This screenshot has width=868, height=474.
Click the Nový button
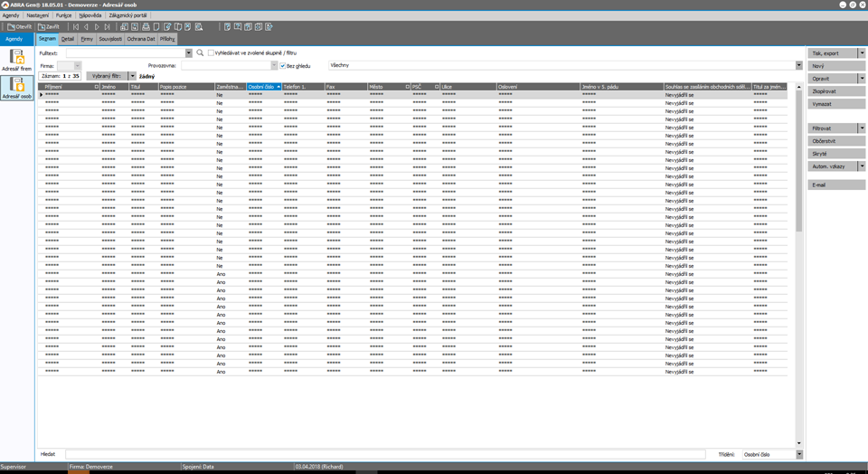click(835, 66)
